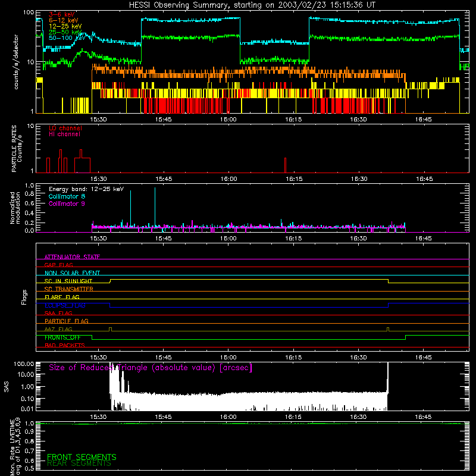Click the Normalized modulation axis label
Viewport: 476px width, 476px height.
click(15, 208)
